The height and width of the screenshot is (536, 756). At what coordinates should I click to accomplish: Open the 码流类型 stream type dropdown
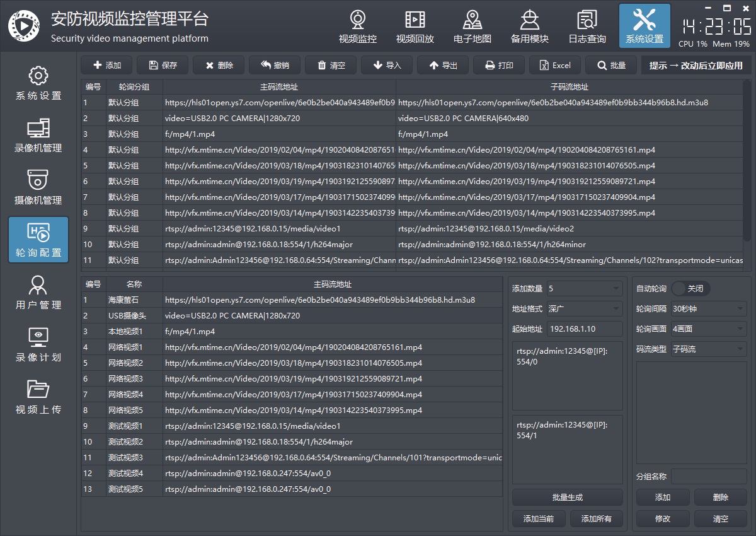point(708,349)
